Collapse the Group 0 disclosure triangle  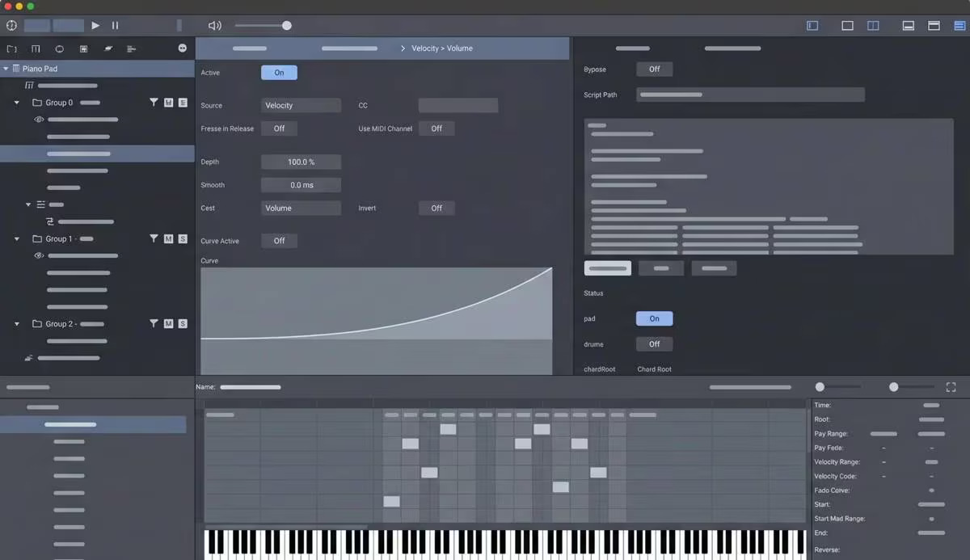(x=17, y=103)
